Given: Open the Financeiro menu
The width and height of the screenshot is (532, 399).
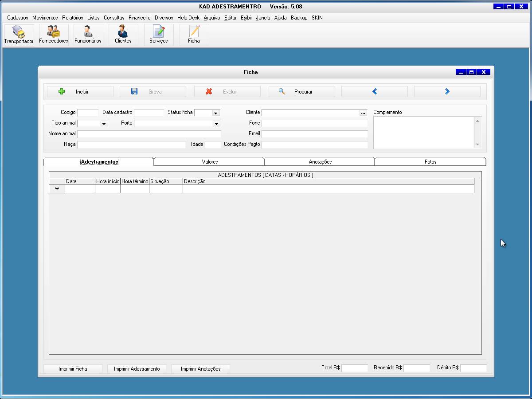Looking at the screenshot, I should pos(140,18).
